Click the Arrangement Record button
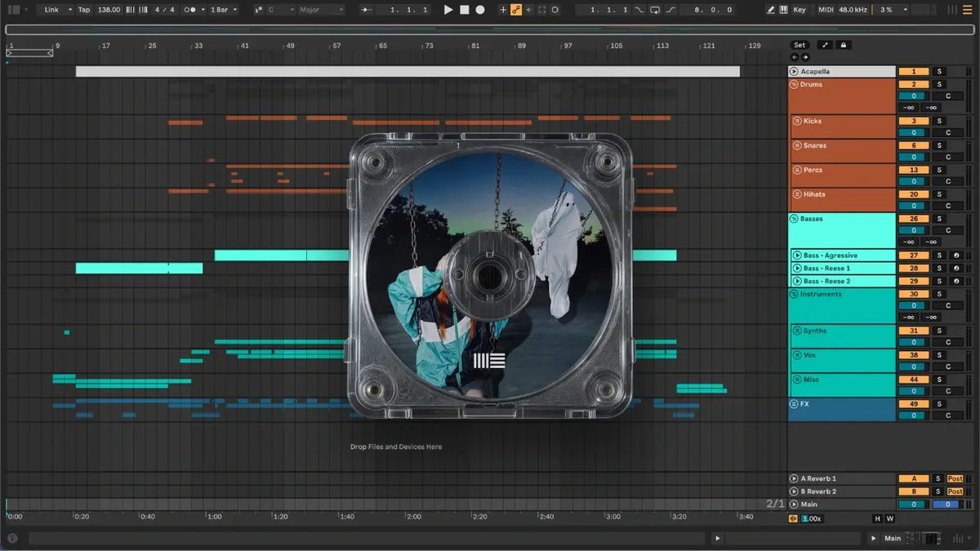 [x=480, y=10]
